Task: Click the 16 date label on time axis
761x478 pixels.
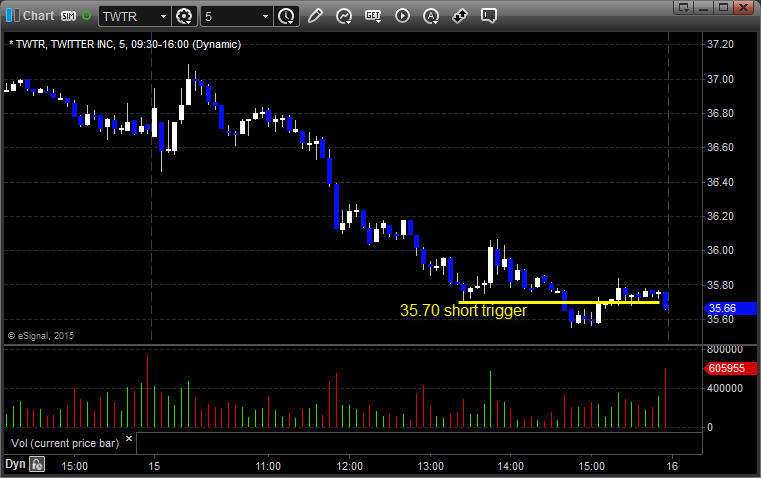Action: [672, 466]
